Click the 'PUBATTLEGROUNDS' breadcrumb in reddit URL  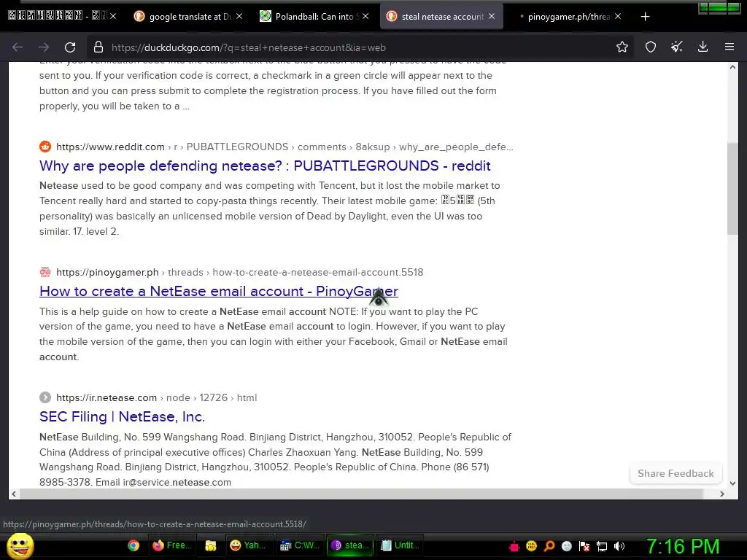pyautogui.click(x=237, y=147)
